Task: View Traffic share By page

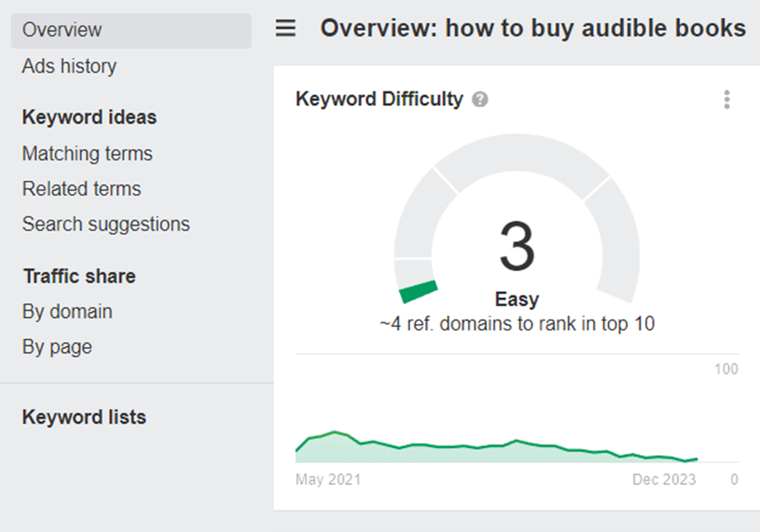Action: click(x=57, y=347)
